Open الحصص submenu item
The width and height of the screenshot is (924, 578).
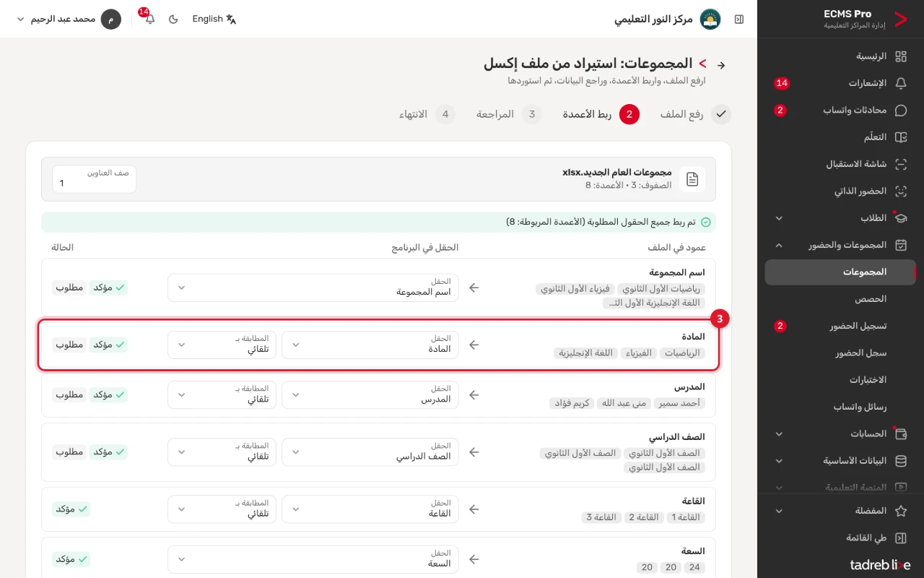pos(840,299)
